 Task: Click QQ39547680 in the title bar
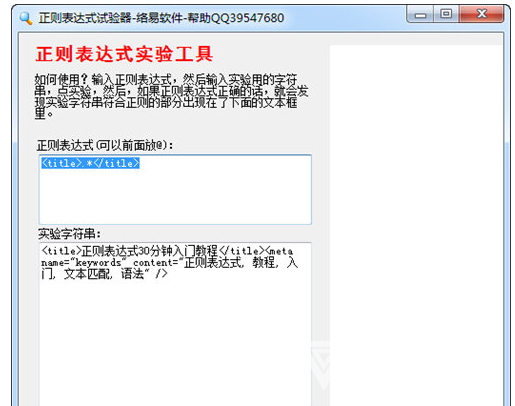pos(247,18)
